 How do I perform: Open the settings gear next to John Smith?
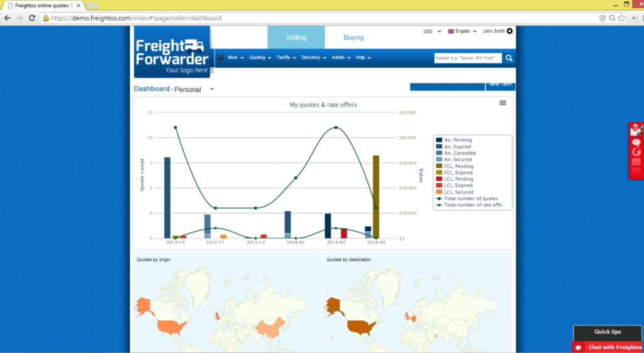pos(509,31)
